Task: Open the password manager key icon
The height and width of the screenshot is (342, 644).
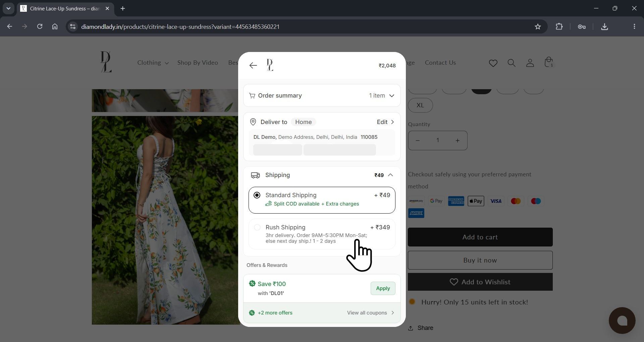Action: pos(582,26)
